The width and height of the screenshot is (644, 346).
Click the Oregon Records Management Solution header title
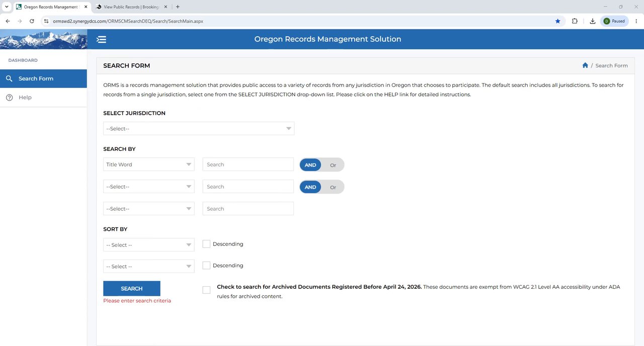coord(328,39)
